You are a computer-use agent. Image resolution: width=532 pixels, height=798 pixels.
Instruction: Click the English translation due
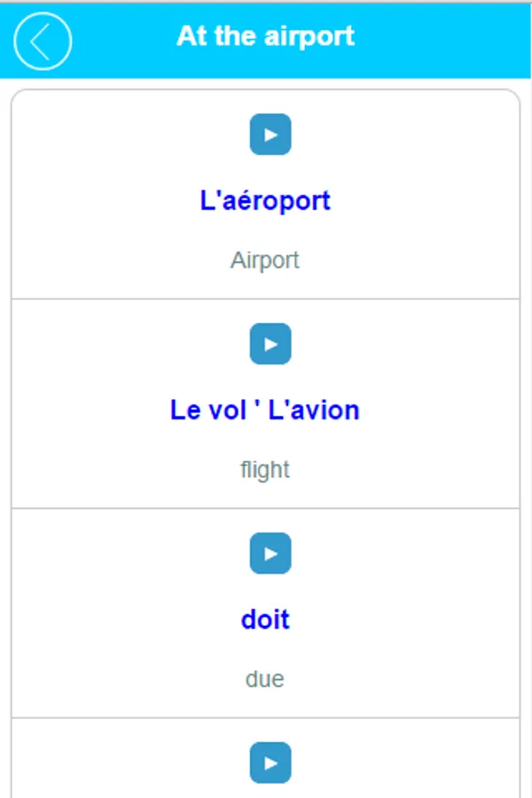tap(265, 679)
